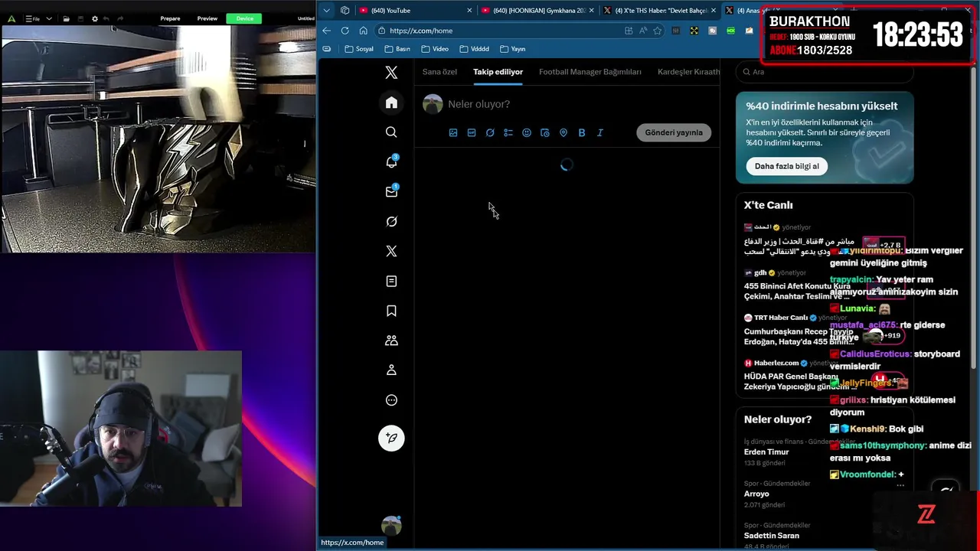Viewport: 980px width, 551px height.
Task: Click the round white compose post button
Action: click(x=391, y=438)
